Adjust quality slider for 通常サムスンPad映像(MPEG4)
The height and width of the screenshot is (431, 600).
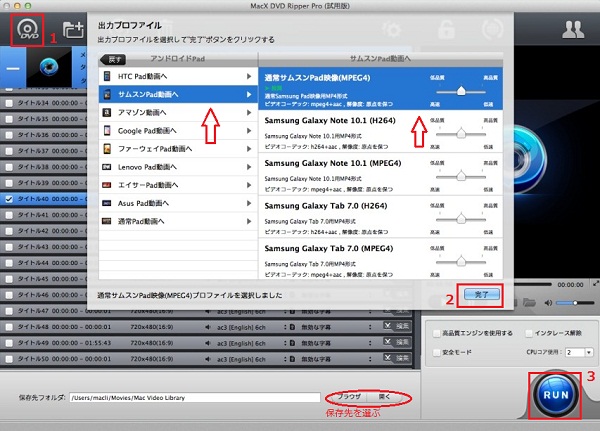tap(461, 91)
